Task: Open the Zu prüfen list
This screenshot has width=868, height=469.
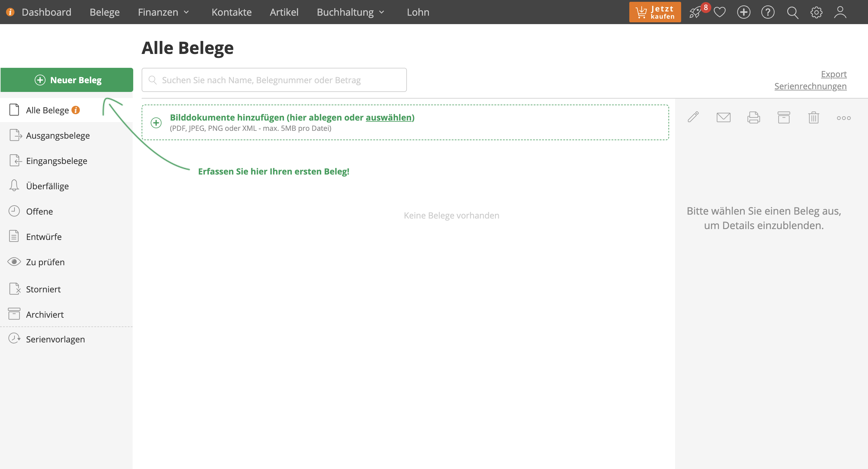Action: tap(67, 262)
